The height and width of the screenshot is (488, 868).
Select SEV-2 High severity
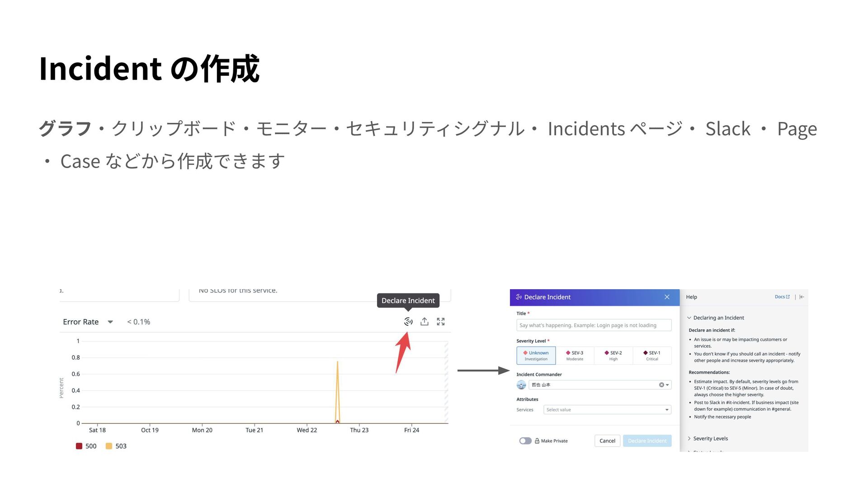(613, 356)
